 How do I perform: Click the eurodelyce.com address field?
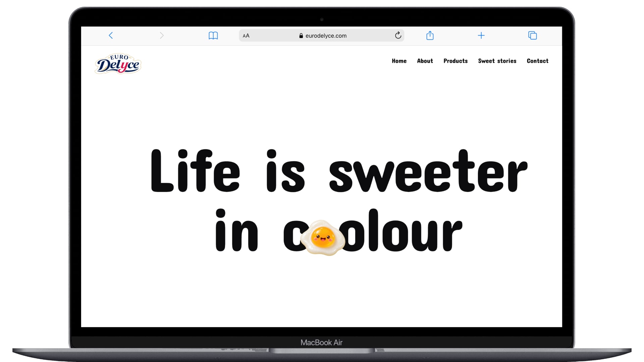[321, 36]
